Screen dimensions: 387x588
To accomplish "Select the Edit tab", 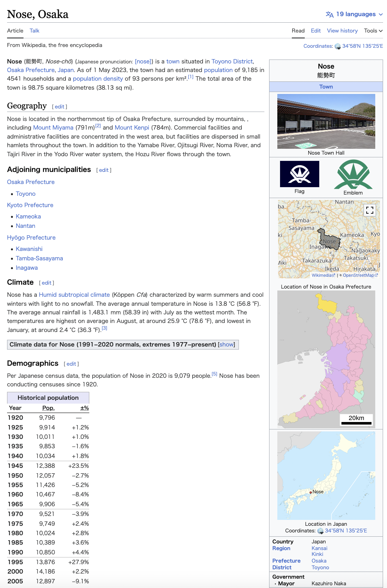I will 316,31.
